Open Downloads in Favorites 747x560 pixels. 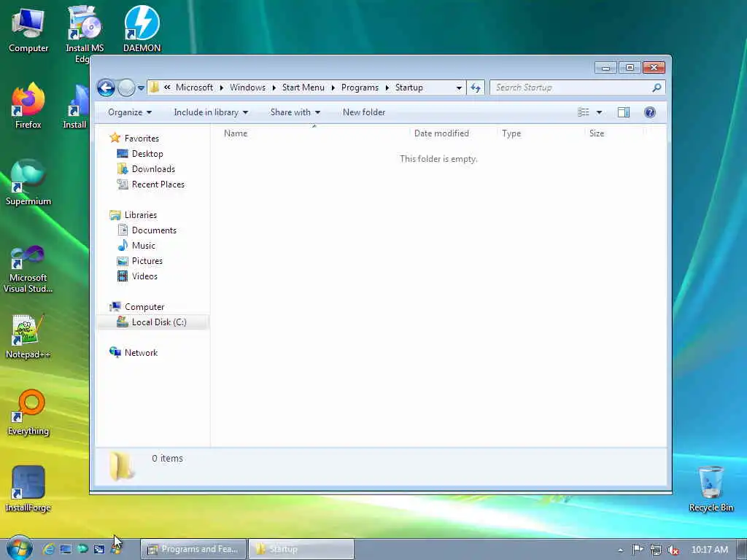point(153,169)
